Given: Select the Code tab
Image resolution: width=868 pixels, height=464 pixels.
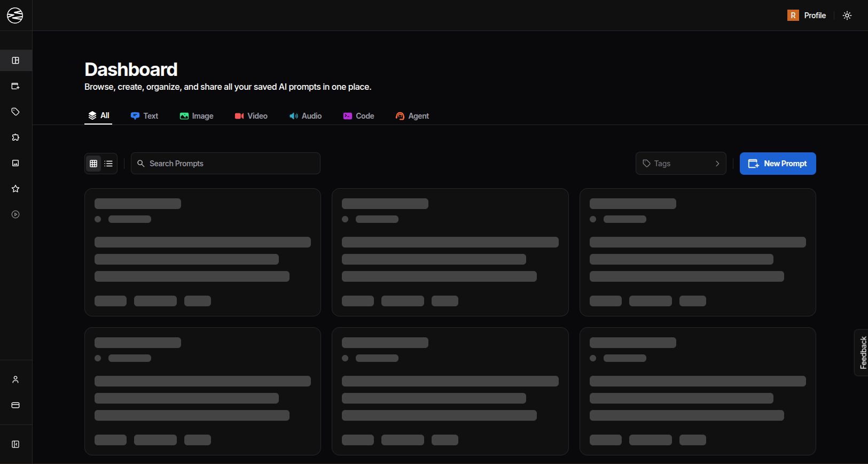Looking at the screenshot, I should tap(358, 116).
